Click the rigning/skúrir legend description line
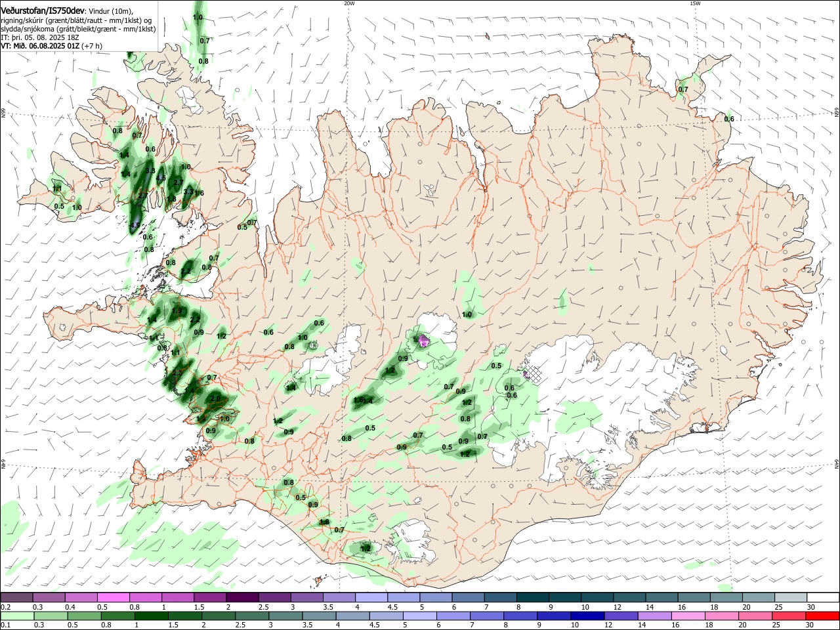The height and width of the screenshot is (630, 840). click(76, 20)
